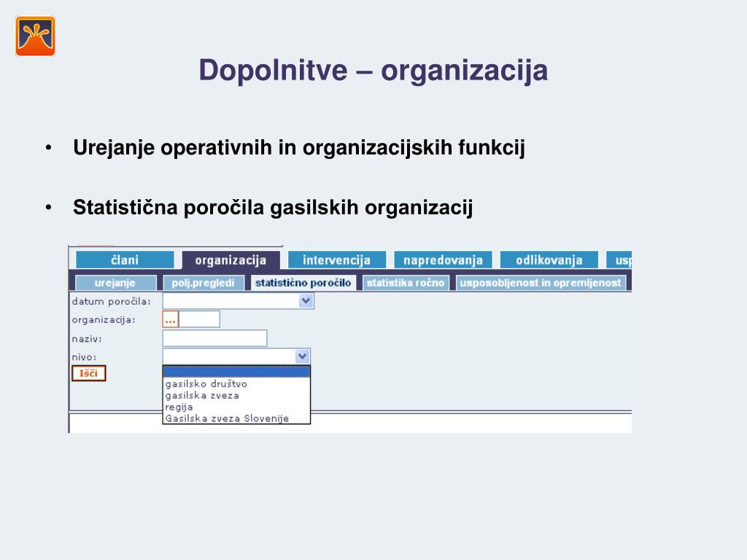Image resolution: width=747 pixels, height=560 pixels.
Task: Click the Urejanje operativnih bullet text
Action: click(x=298, y=147)
